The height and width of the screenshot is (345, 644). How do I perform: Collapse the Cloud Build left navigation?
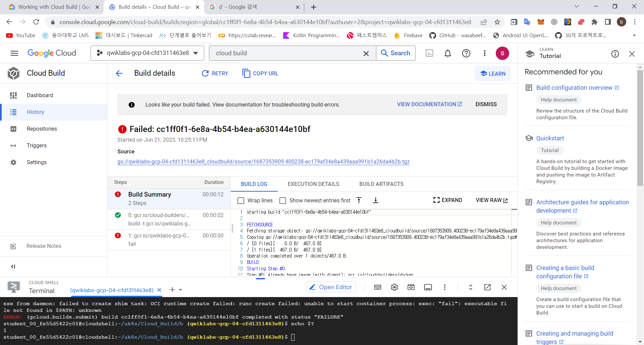[x=13, y=267]
